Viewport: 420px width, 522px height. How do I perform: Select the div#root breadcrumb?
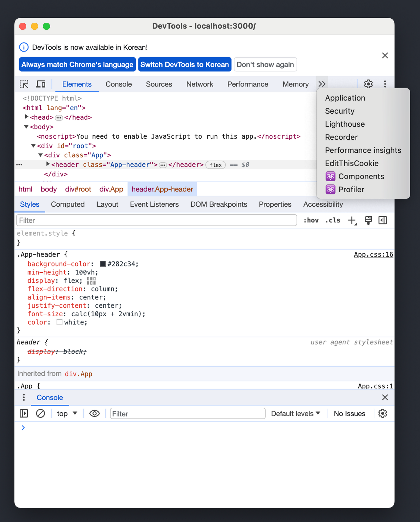(78, 189)
